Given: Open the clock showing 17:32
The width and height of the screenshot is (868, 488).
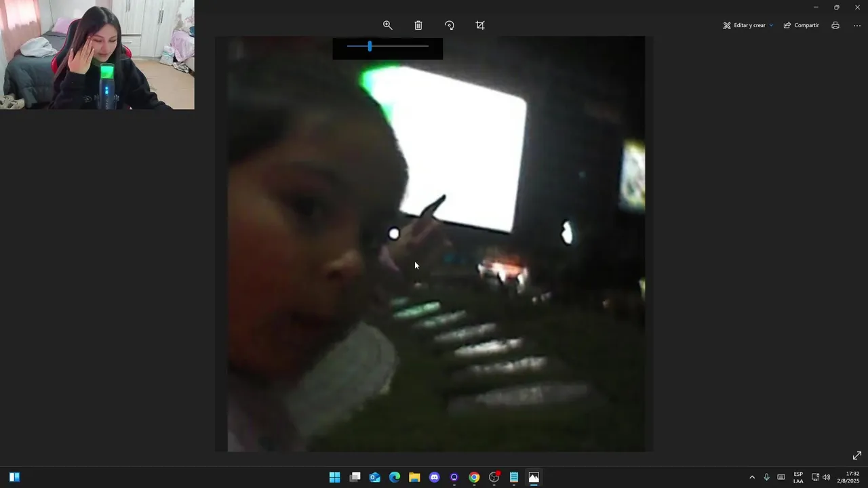Looking at the screenshot, I should click(x=849, y=477).
